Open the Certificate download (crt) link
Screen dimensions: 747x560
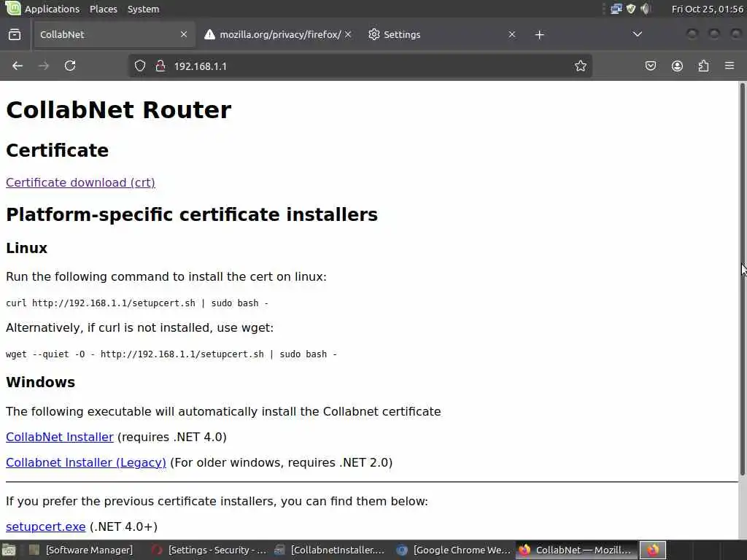pyautogui.click(x=80, y=182)
